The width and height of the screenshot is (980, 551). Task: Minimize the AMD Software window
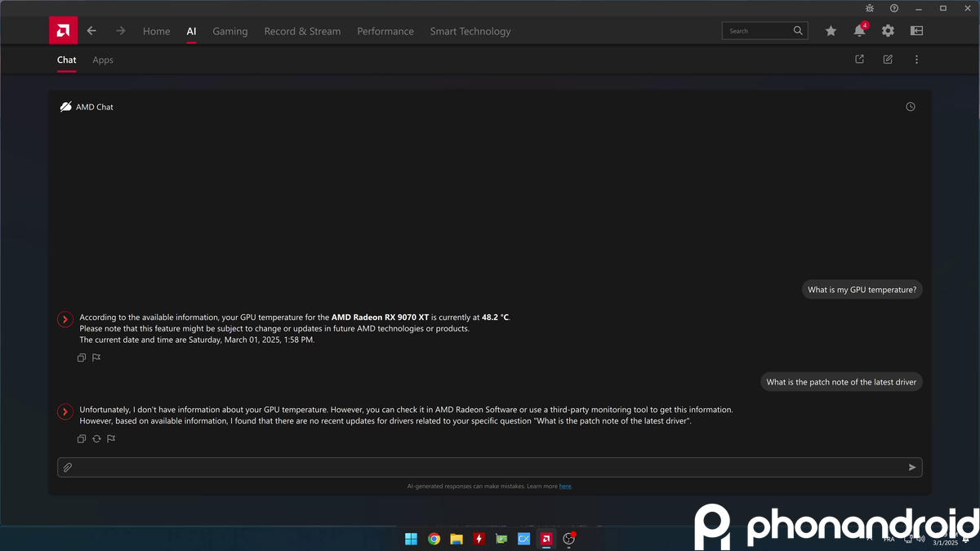(x=919, y=8)
